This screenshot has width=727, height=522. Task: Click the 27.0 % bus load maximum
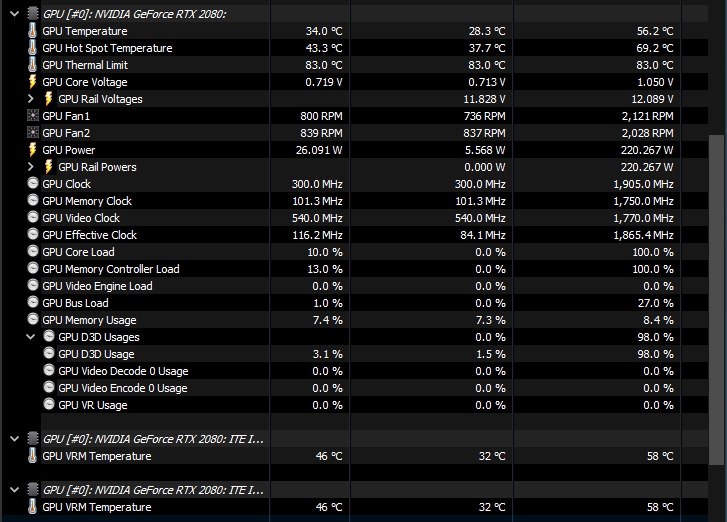pos(656,303)
